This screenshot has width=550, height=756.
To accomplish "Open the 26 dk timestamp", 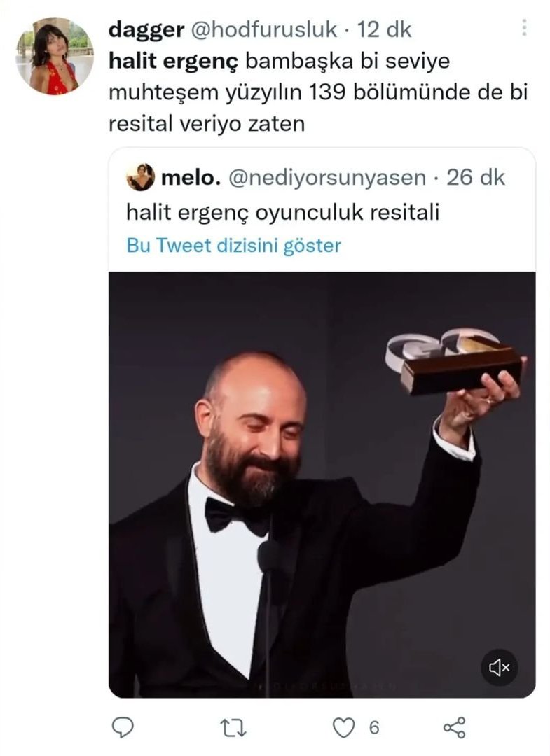I will coord(476,178).
